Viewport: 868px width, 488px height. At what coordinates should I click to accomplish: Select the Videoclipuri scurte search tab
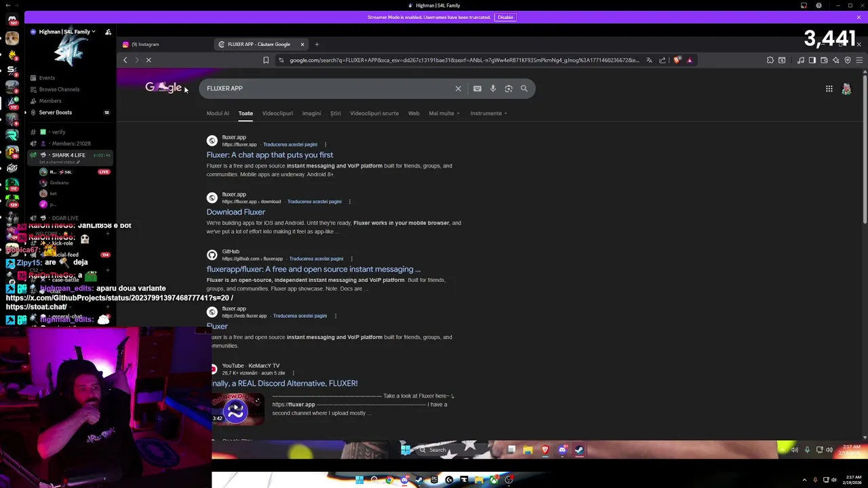[x=374, y=113]
